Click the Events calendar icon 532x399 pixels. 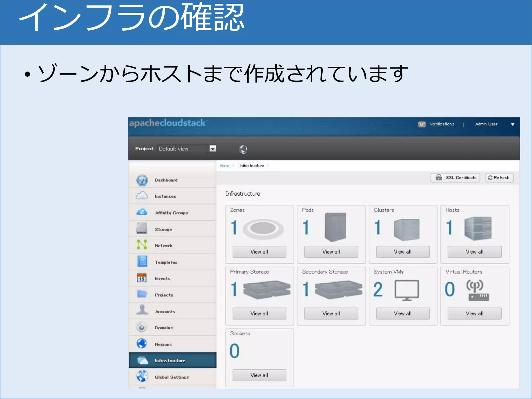(x=142, y=278)
